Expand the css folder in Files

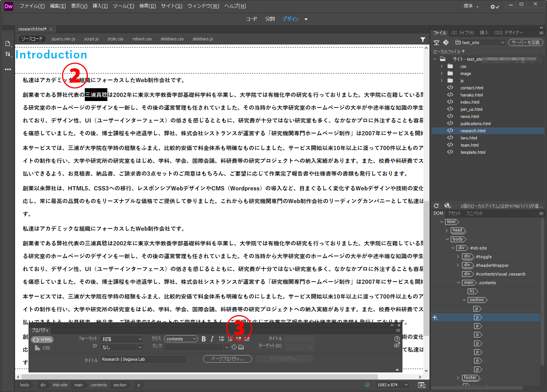442,66
